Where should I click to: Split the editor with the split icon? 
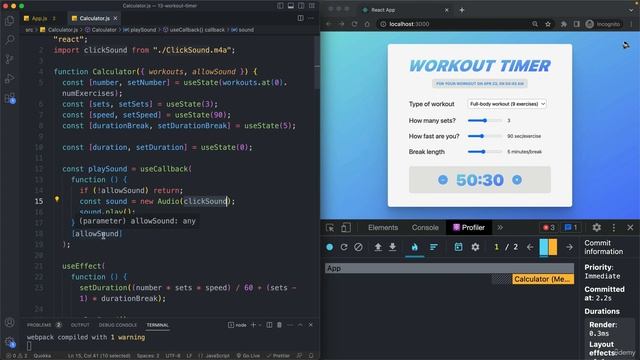click(x=300, y=18)
